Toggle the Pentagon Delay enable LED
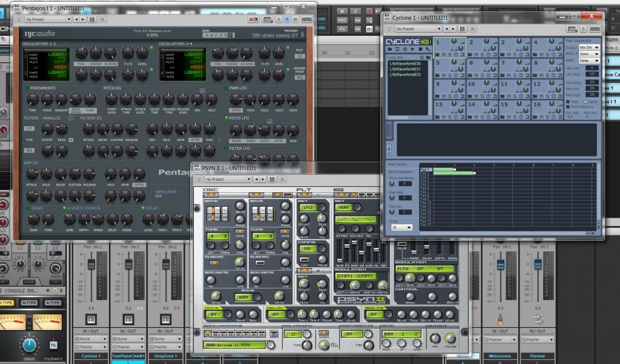Image resolution: width=620 pixels, height=364 pixels. [143, 208]
